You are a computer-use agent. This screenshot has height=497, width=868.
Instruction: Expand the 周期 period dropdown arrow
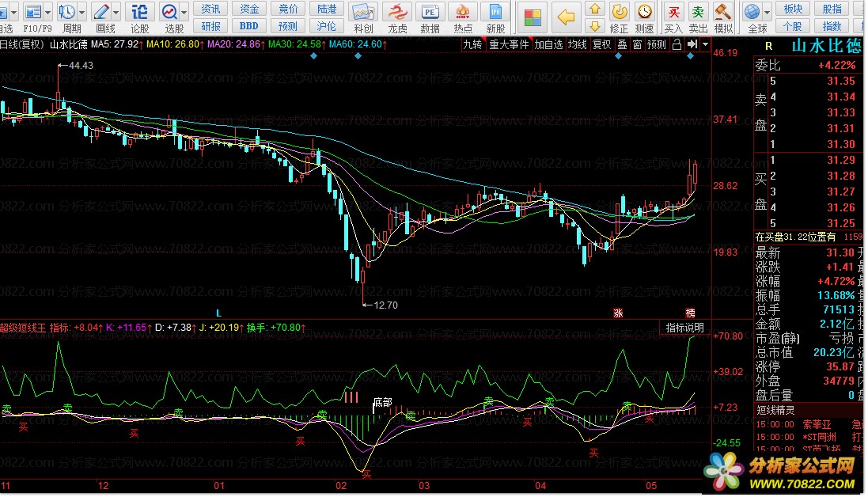(x=82, y=12)
